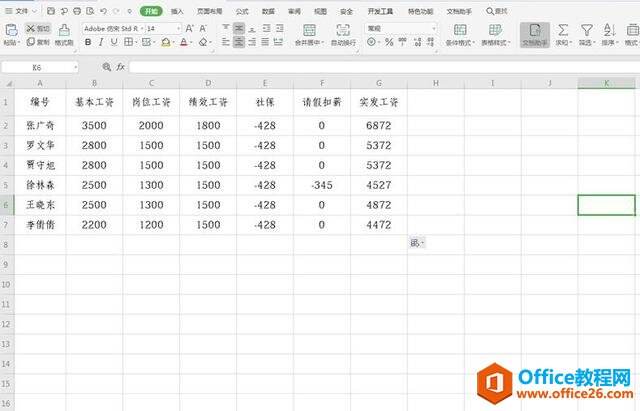Expand the Paste (粘贴) dropdown arrow
640x411 pixels.
pos(18,42)
